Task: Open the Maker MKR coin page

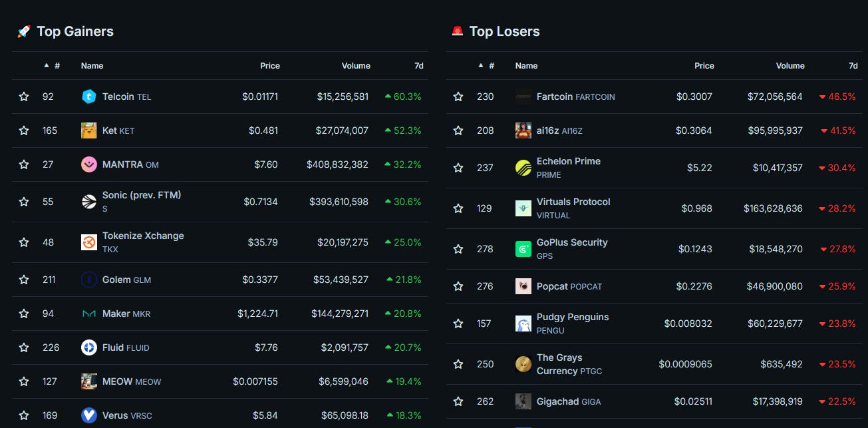Action: pos(126,314)
